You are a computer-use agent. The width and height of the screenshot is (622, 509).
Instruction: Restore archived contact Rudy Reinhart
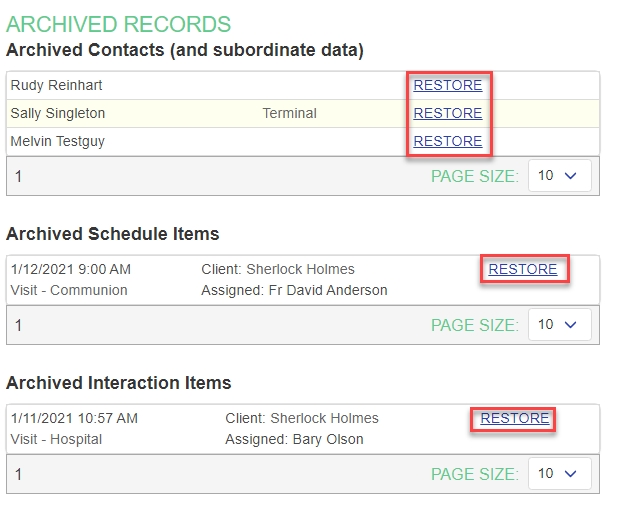(x=448, y=85)
